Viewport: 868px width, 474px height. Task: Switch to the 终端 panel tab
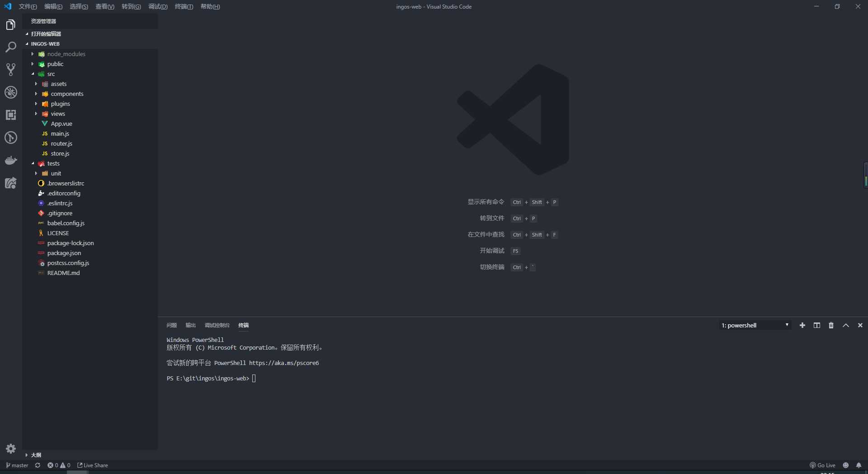tap(244, 325)
